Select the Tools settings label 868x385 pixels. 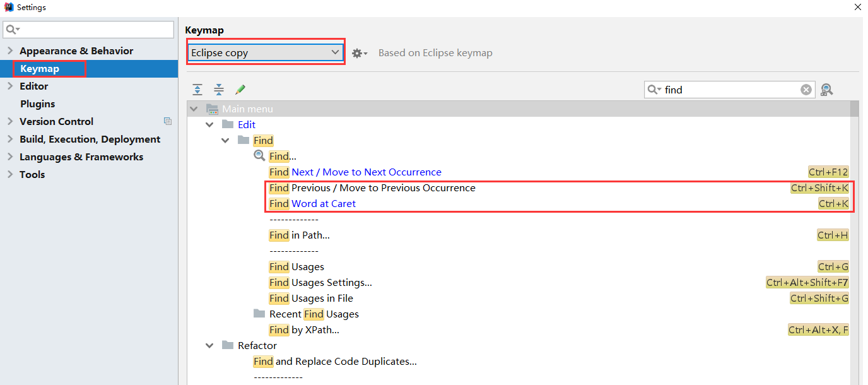pos(32,174)
